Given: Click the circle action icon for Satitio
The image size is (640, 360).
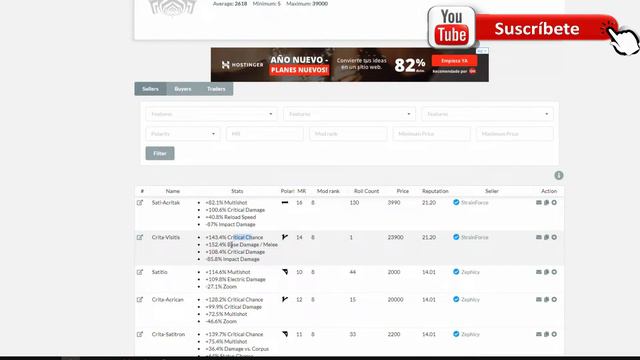Looking at the screenshot, I should pos(554,272).
